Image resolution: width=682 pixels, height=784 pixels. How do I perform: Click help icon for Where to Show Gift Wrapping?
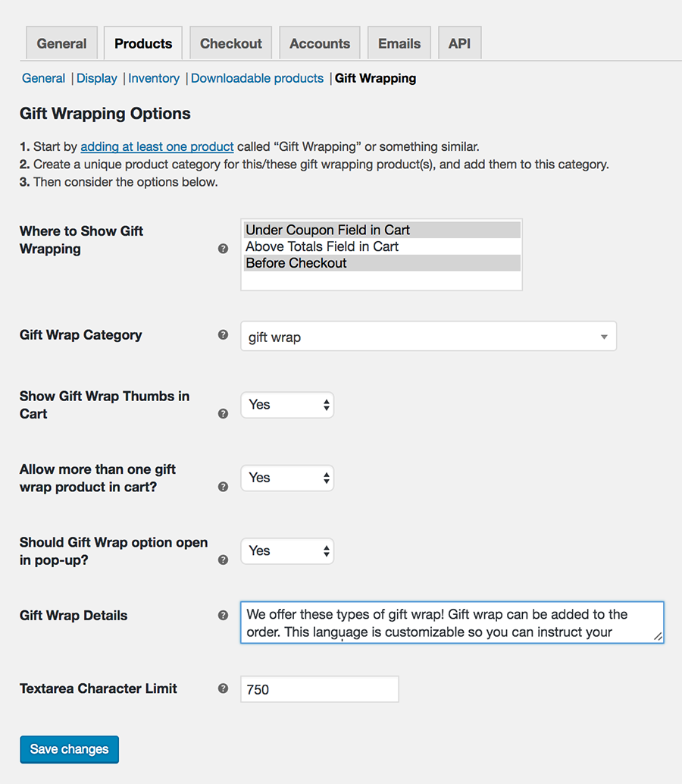tap(223, 249)
